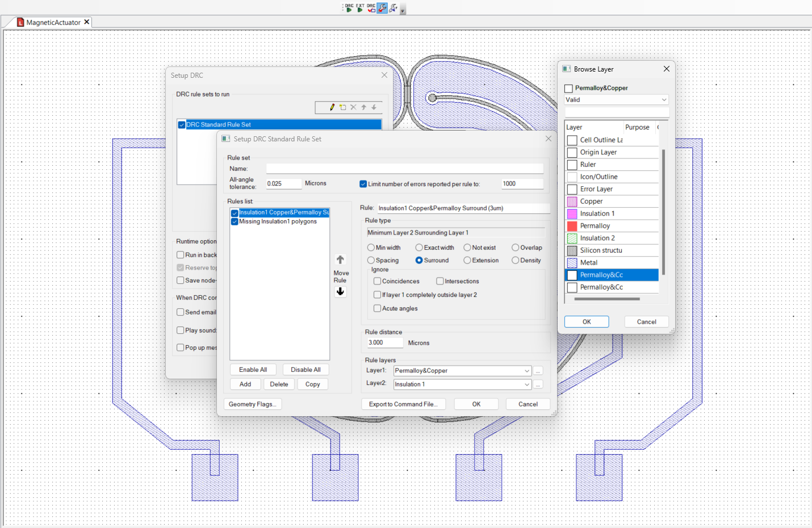Click the Export to Command File button

pyautogui.click(x=403, y=404)
